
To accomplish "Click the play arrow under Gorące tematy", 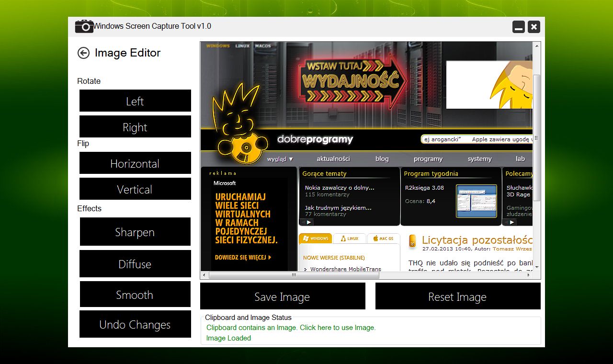I will pyautogui.click(x=308, y=222).
